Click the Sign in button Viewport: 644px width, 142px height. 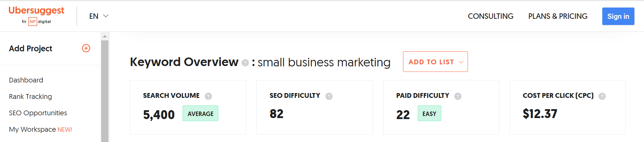(618, 16)
